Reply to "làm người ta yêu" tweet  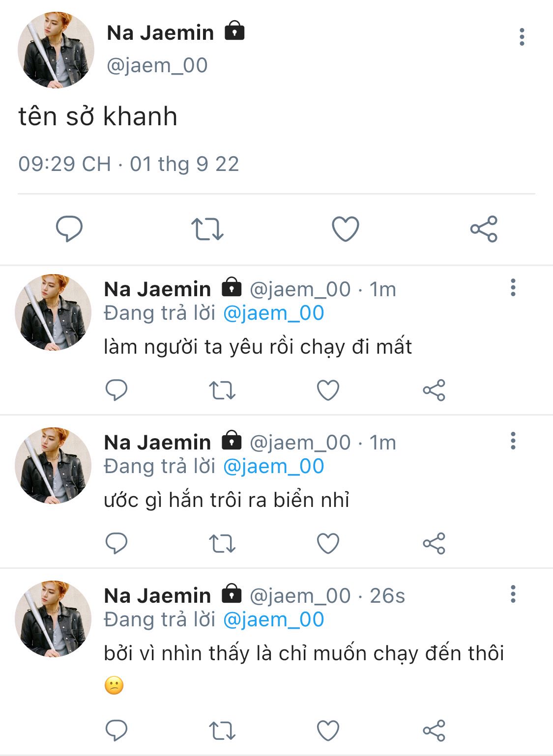click(x=116, y=391)
